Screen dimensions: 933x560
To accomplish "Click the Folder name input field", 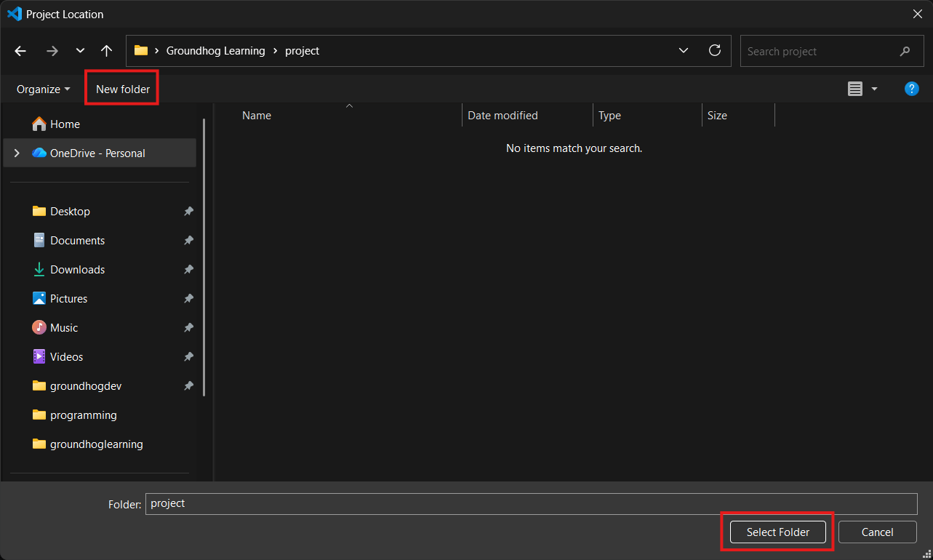I will pyautogui.click(x=532, y=504).
